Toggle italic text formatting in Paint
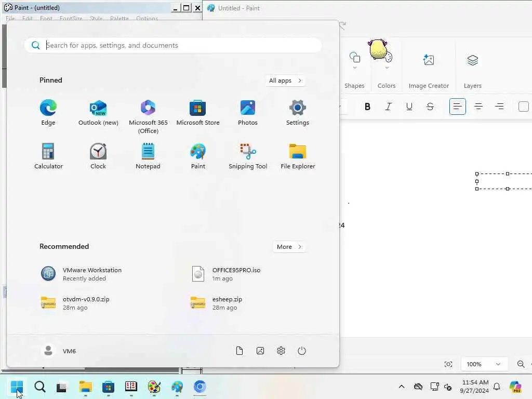The image size is (532, 399). click(x=389, y=107)
